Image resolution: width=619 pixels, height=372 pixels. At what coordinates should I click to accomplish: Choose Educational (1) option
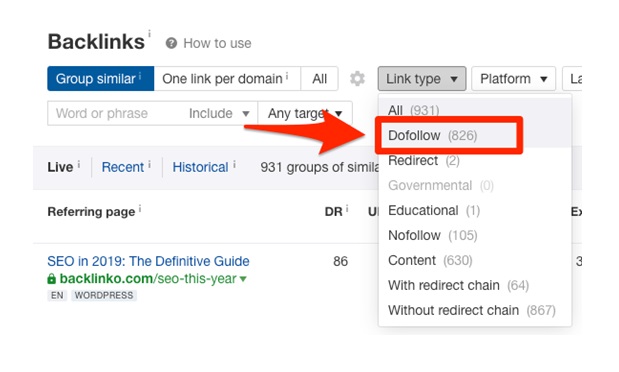click(475, 210)
